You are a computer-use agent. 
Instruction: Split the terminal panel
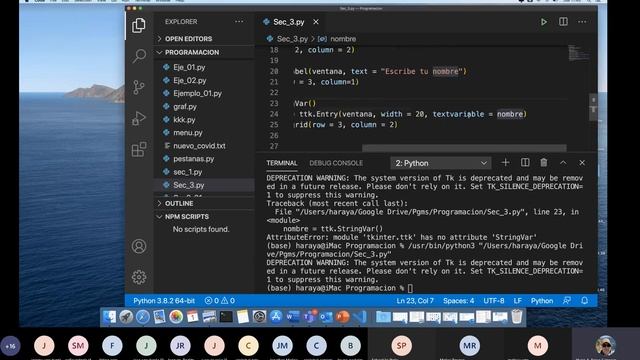pyautogui.click(x=525, y=162)
